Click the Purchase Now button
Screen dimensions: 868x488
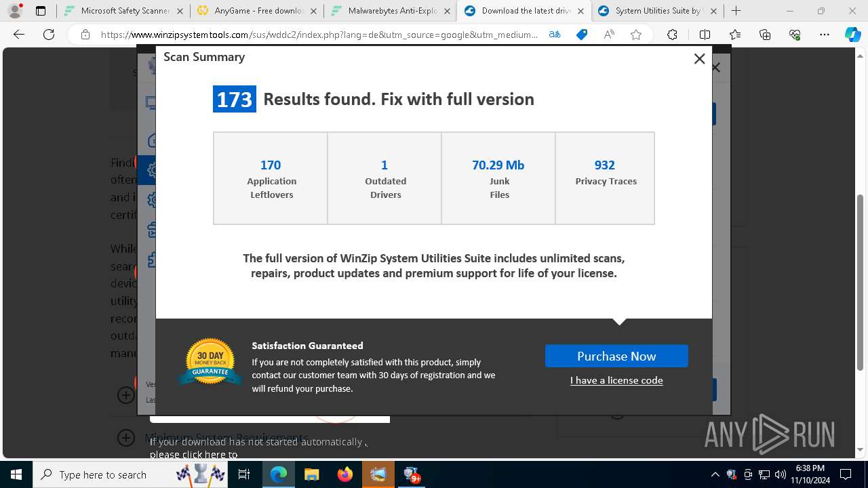616,356
